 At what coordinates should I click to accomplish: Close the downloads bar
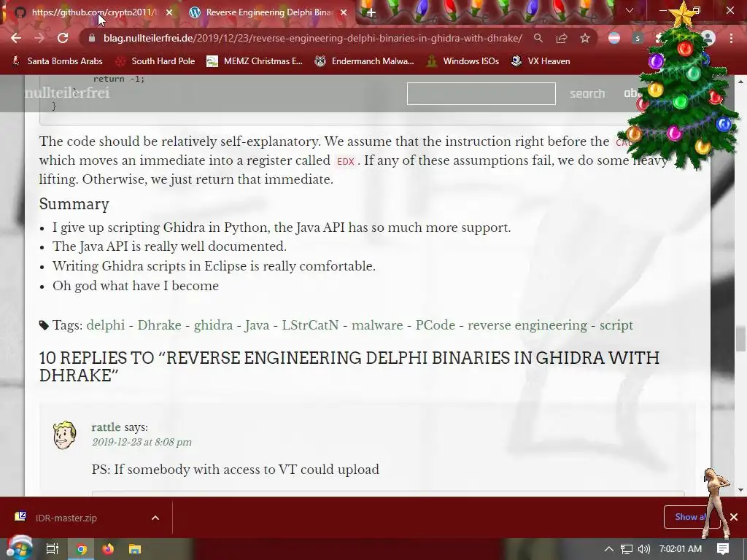pyautogui.click(x=734, y=517)
